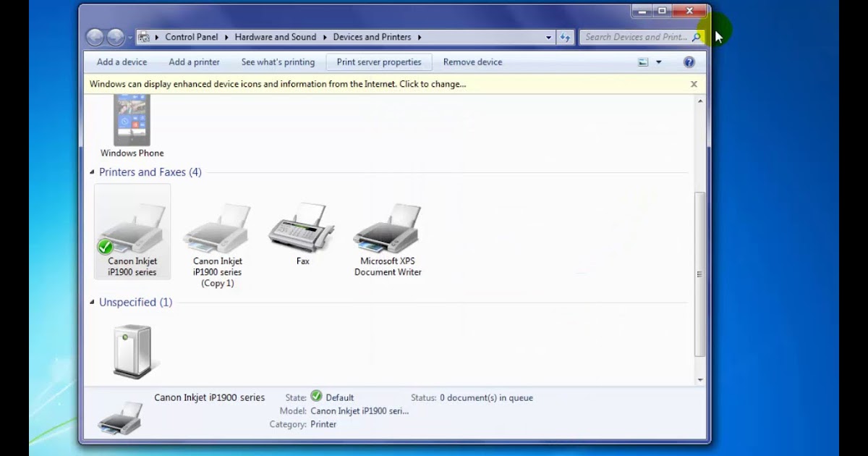This screenshot has height=456, width=868.
Task: Expand the arrow after Hardware and Sound breadcrumb
Action: point(324,37)
